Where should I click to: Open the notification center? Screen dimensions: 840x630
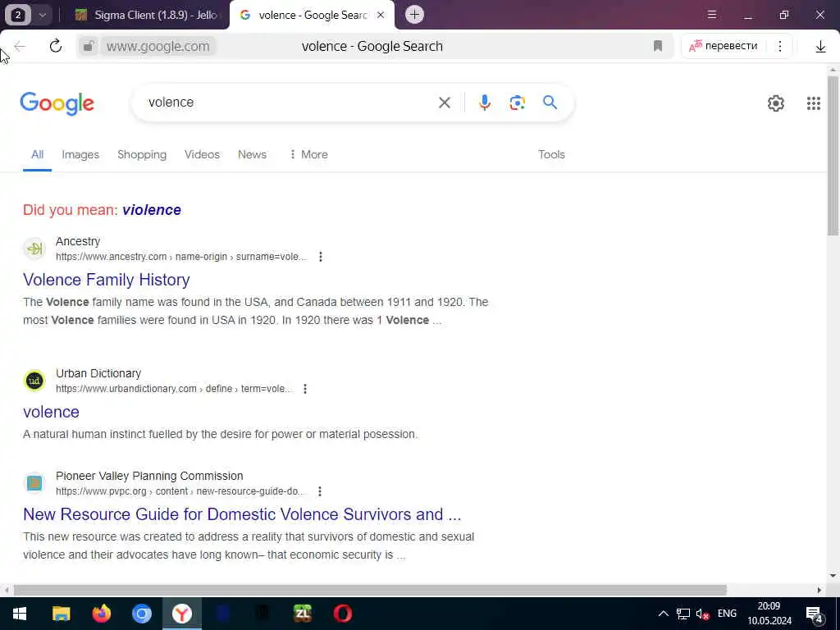(x=815, y=614)
